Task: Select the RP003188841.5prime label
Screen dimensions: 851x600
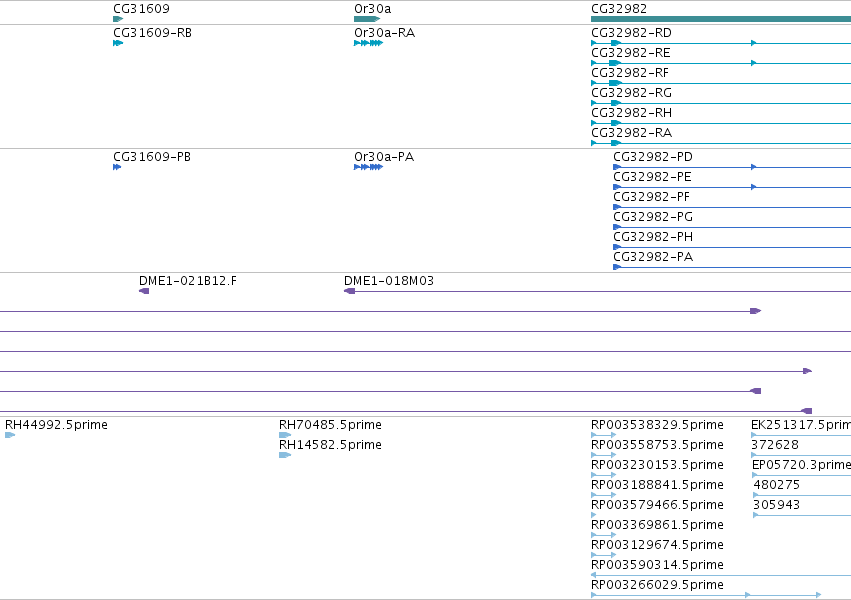Action: click(657, 485)
